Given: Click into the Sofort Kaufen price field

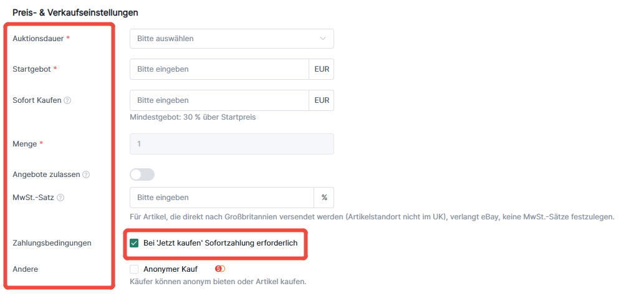Looking at the screenshot, I should tap(219, 100).
